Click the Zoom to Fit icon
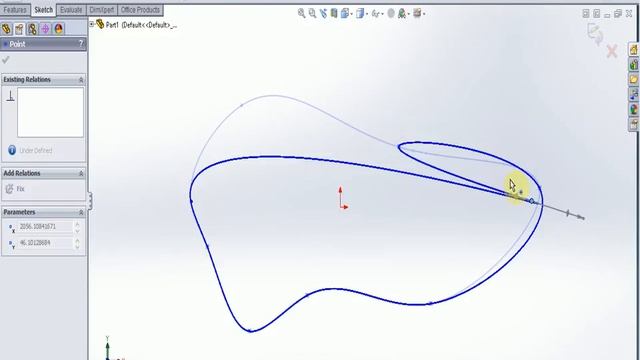Image resolution: width=640 pixels, height=360 pixels. pos(302,13)
